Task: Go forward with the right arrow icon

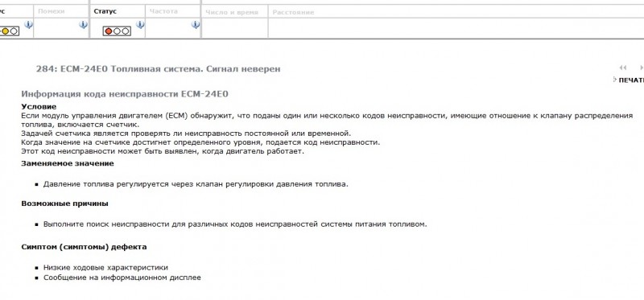Action: [x=641, y=68]
